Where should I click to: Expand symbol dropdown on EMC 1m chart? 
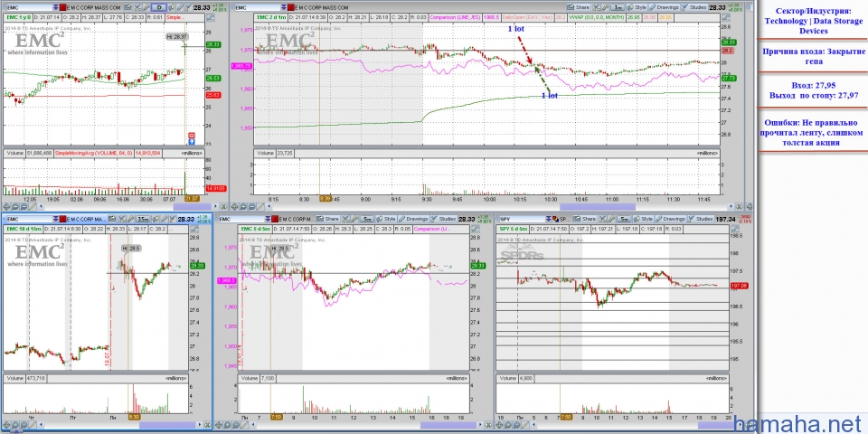[284, 7]
